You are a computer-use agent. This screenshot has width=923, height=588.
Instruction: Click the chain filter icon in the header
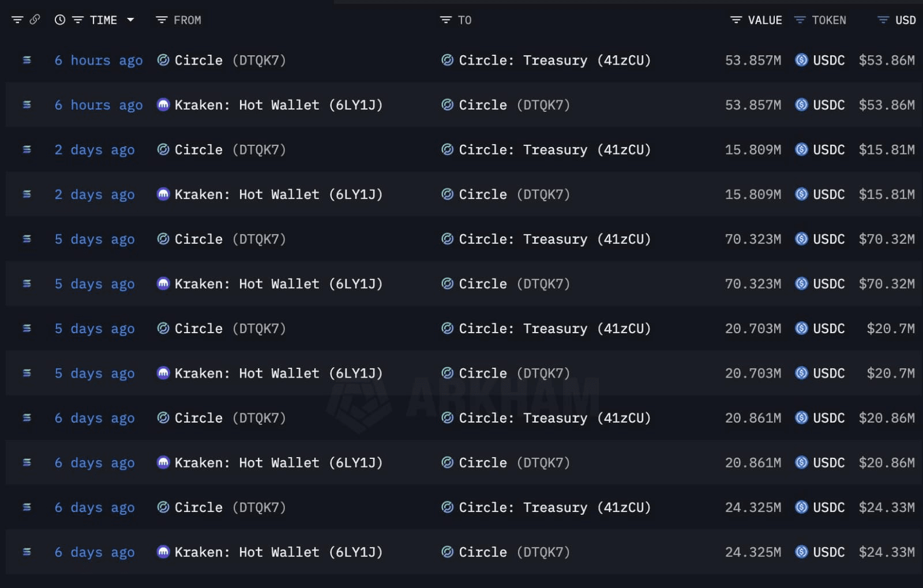click(x=17, y=20)
